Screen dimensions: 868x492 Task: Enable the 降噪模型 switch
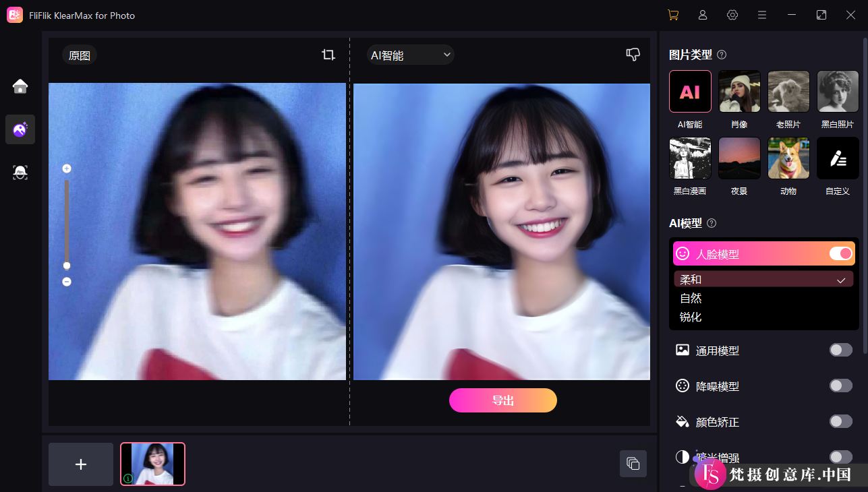tap(840, 386)
